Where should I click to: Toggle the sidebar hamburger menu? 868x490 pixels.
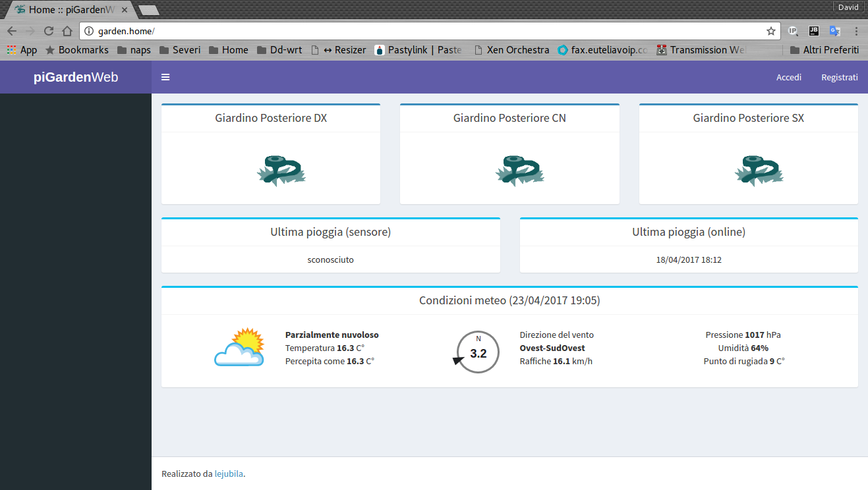(165, 78)
